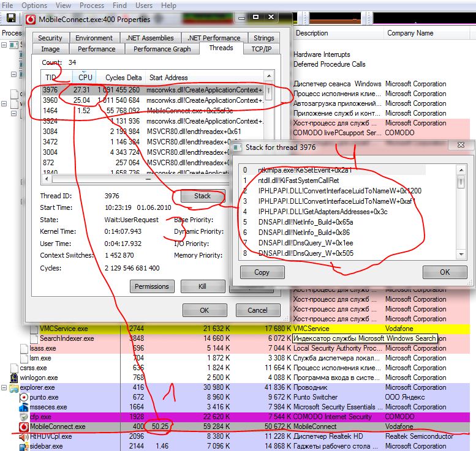476x451 pixels.
Task: Open the Process menu
Action: pos(92,6)
